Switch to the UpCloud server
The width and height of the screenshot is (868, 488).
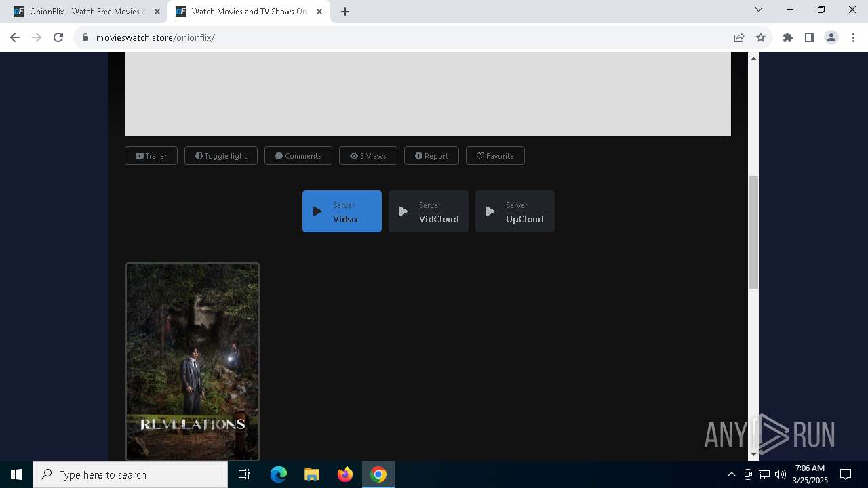(515, 211)
